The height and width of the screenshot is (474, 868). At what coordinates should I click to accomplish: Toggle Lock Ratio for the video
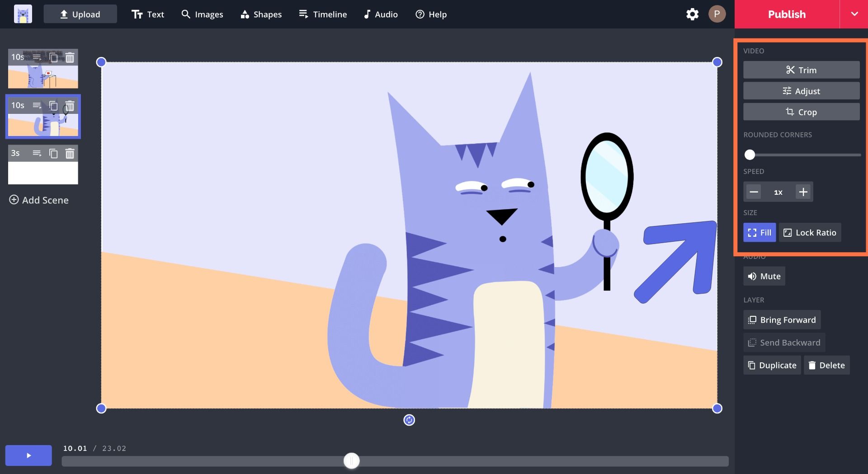810,233
